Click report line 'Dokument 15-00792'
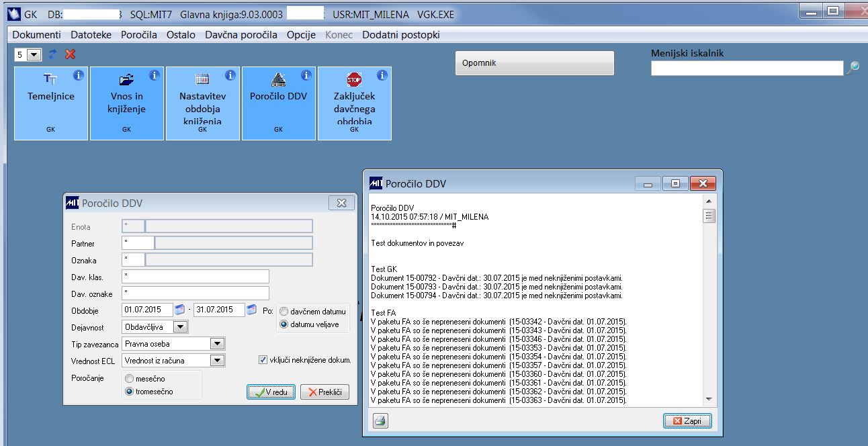 pyautogui.click(x=497, y=278)
